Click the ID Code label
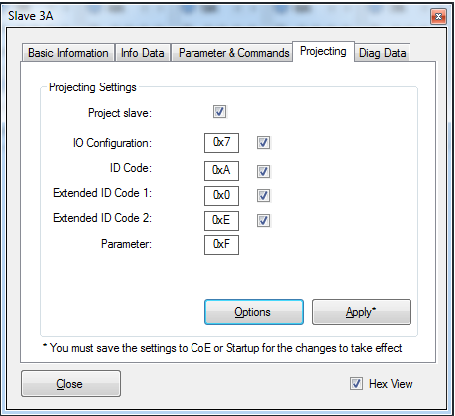The width and height of the screenshot is (455, 416). [x=131, y=168]
